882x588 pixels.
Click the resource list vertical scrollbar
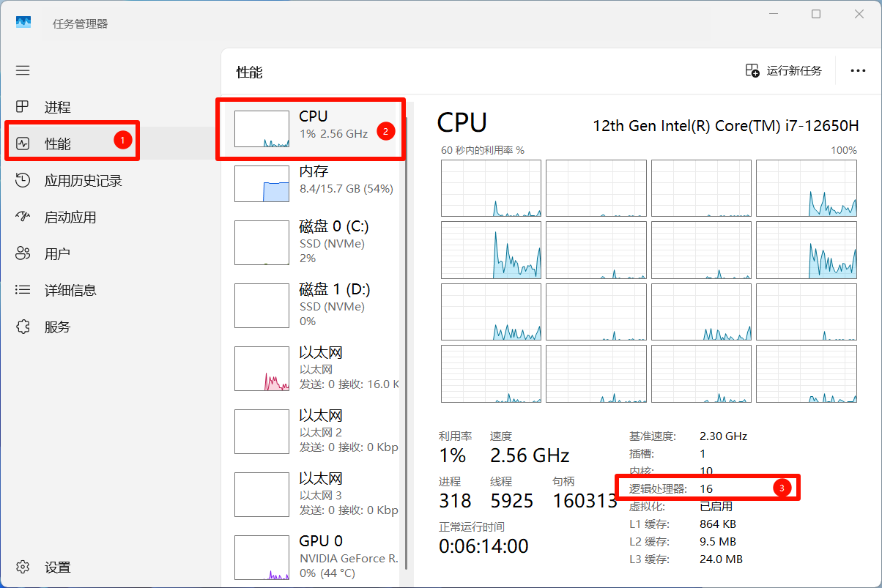pyautogui.click(x=405, y=330)
